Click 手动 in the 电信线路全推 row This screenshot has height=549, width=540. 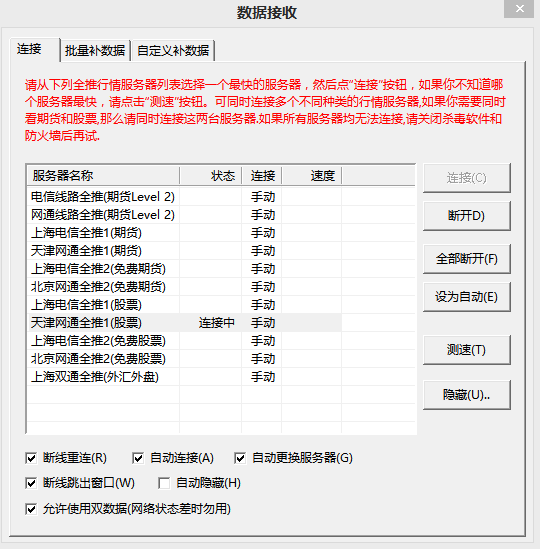click(263, 197)
